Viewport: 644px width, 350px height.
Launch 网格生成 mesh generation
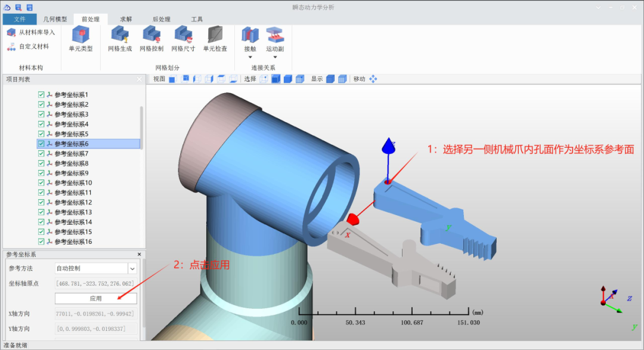coord(120,39)
